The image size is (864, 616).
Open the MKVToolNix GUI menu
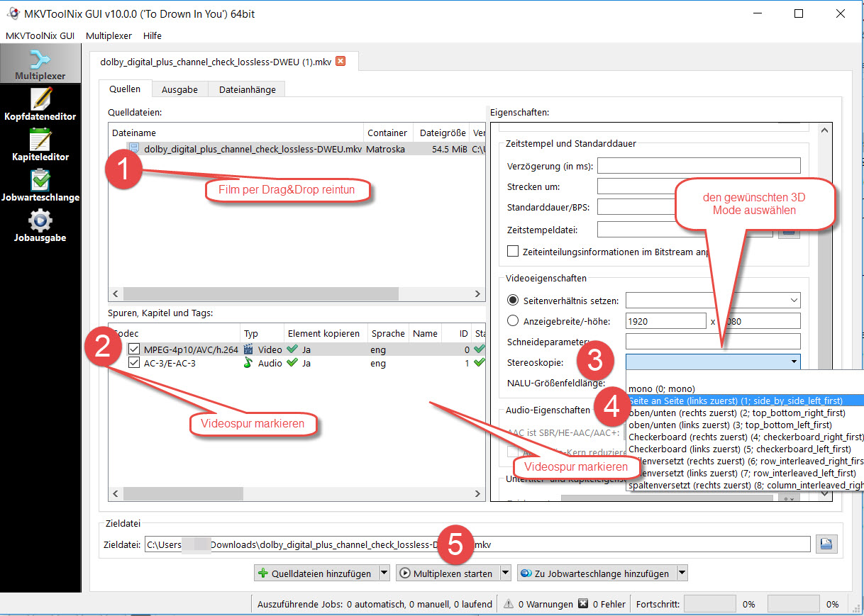tap(40, 35)
